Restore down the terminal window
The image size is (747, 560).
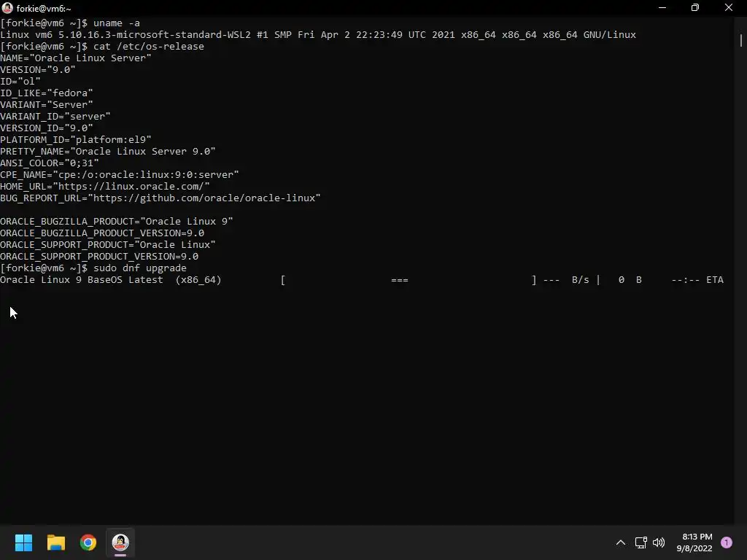click(x=695, y=7)
